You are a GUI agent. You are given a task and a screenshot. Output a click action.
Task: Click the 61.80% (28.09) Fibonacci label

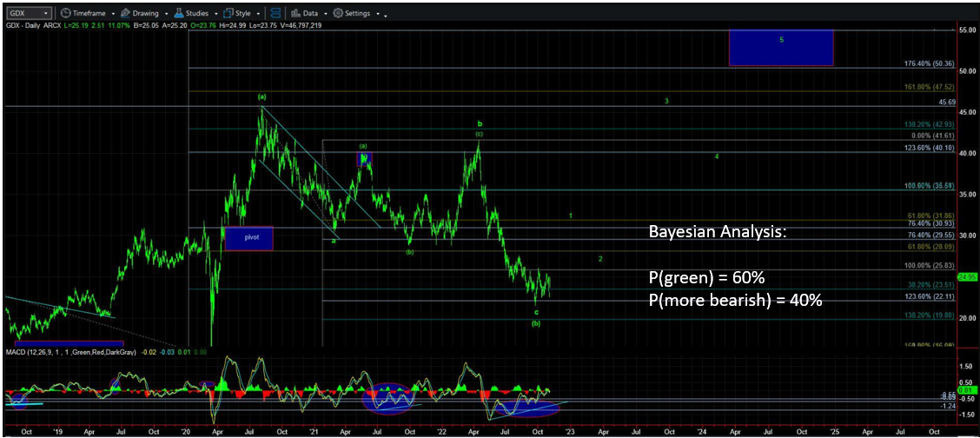pyautogui.click(x=930, y=248)
